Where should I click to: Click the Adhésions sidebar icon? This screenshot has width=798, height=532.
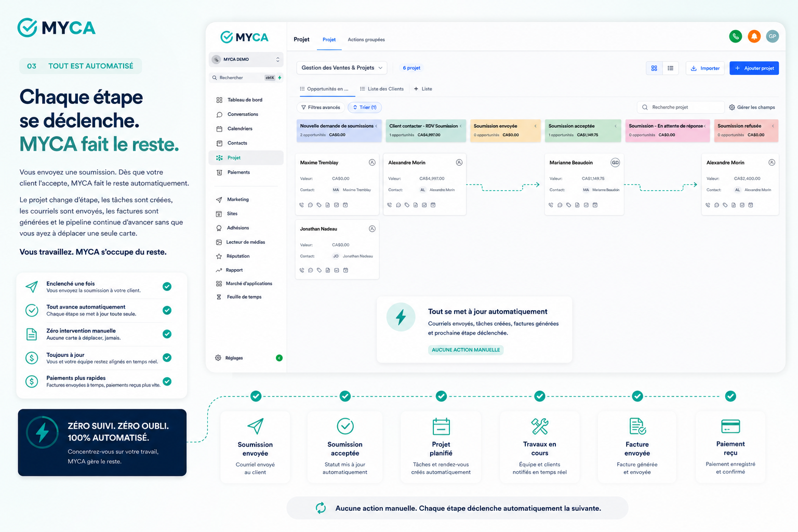[x=219, y=228]
